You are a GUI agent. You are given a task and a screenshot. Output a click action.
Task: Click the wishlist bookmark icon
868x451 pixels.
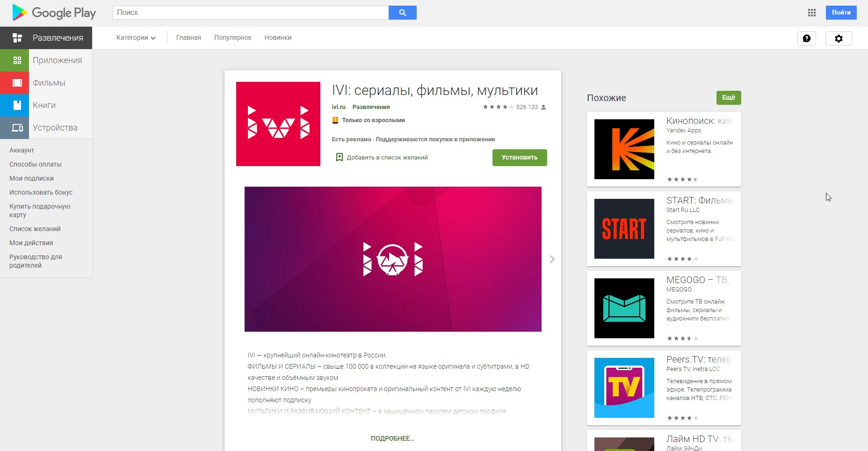click(x=340, y=157)
